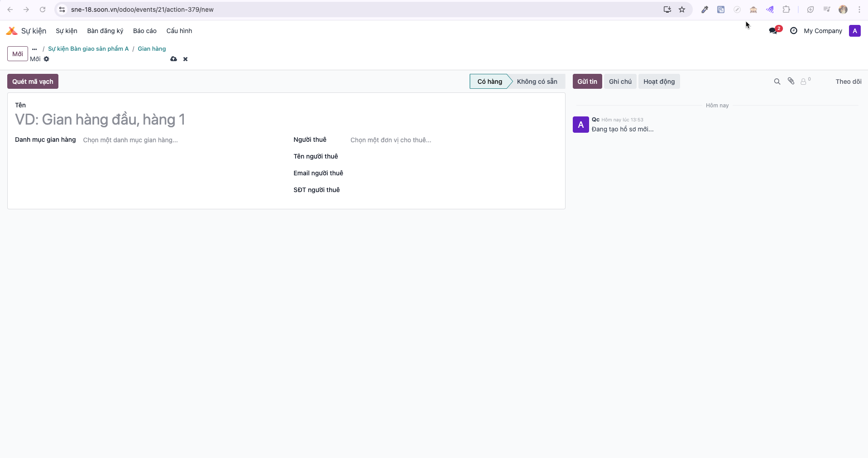The height and width of the screenshot is (458, 868).
Task: Set status to Không có sẵn
Action: click(537, 82)
